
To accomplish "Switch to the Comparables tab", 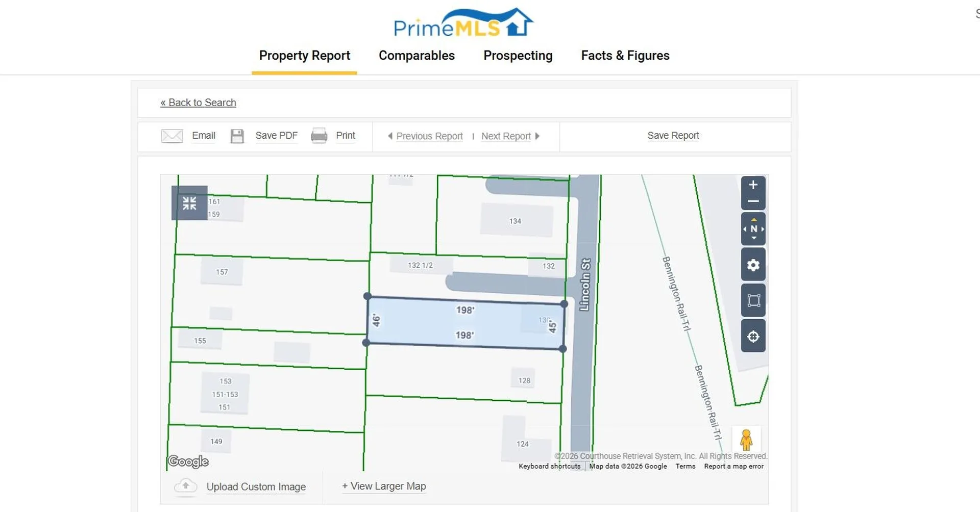I will 416,56.
